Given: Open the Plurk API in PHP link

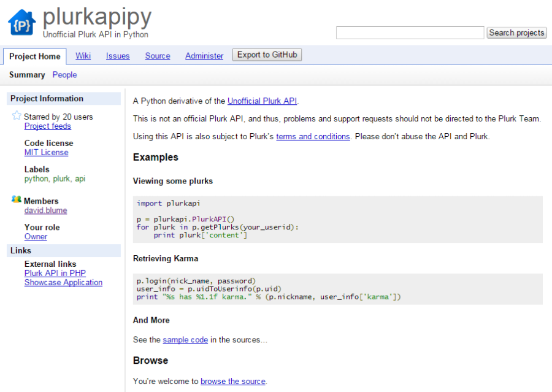Looking at the screenshot, I should (x=55, y=274).
